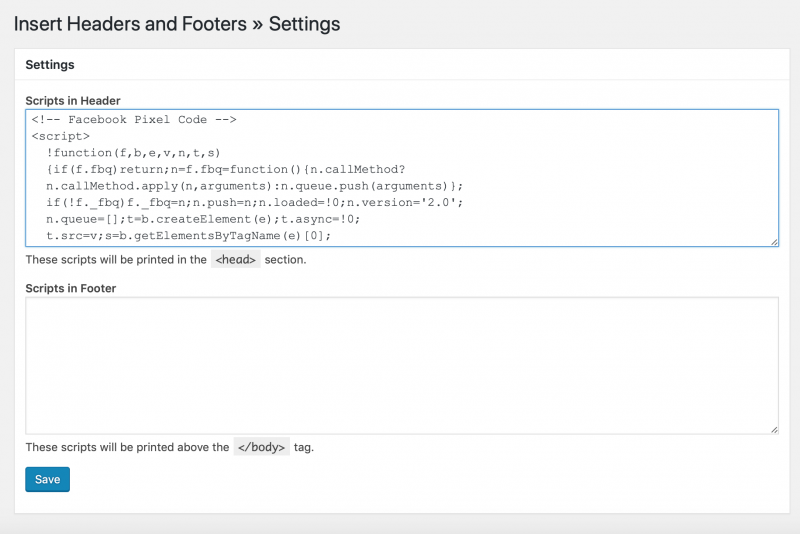
Task: Click the 't.src=v;s=b.getElementsByTagName' code line
Action: tap(188, 236)
